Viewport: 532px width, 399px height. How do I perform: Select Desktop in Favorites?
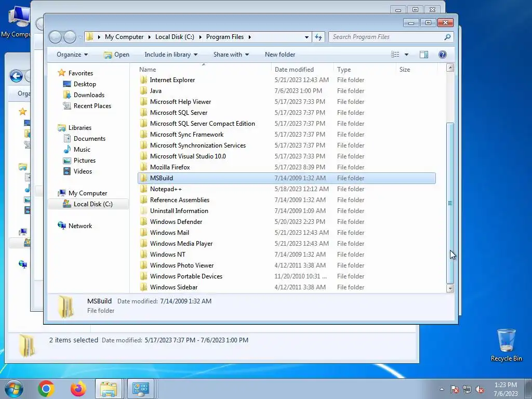(85, 84)
